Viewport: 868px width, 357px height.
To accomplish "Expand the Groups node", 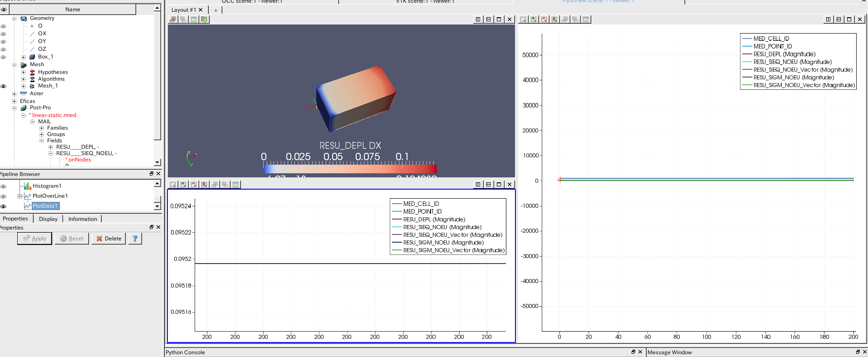I will click(x=42, y=134).
